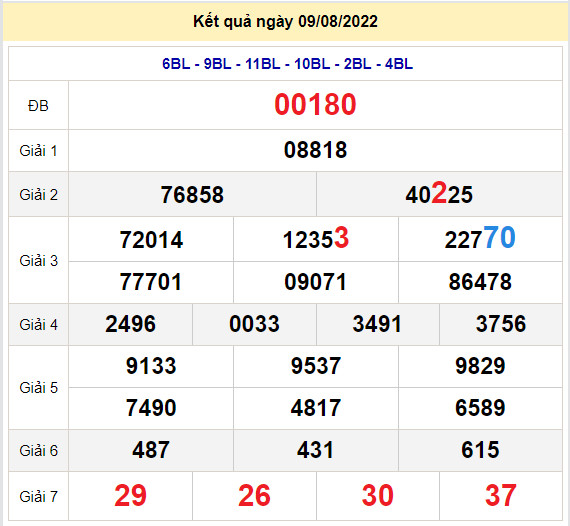Select Giải 2 number 40225
The image size is (570, 526).
click(439, 193)
